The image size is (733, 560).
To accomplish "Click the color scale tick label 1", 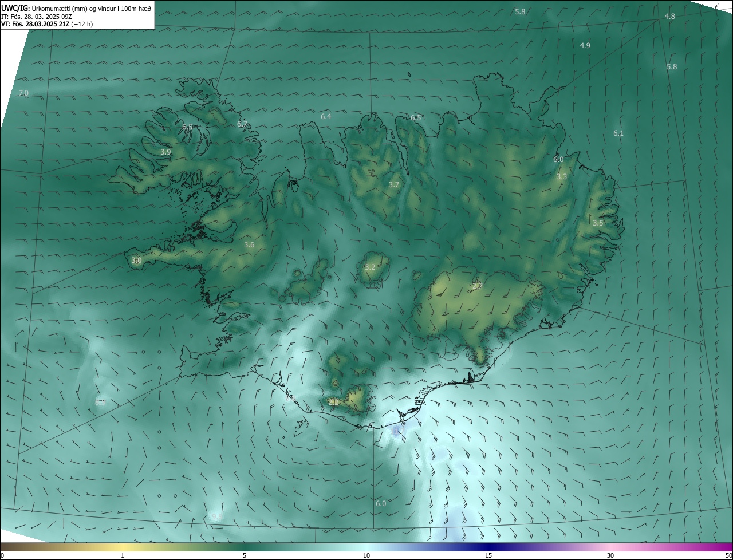I will pyautogui.click(x=123, y=555).
